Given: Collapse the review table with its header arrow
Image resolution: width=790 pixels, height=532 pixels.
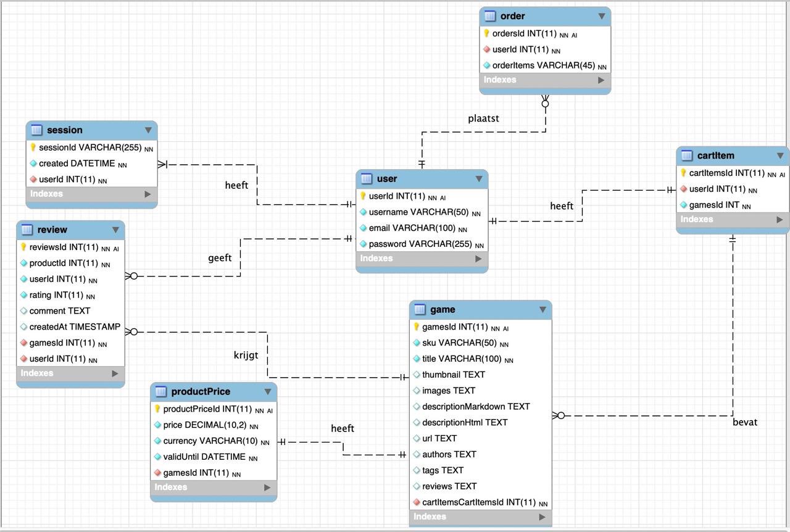Looking at the screenshot, I should point(115,230).
